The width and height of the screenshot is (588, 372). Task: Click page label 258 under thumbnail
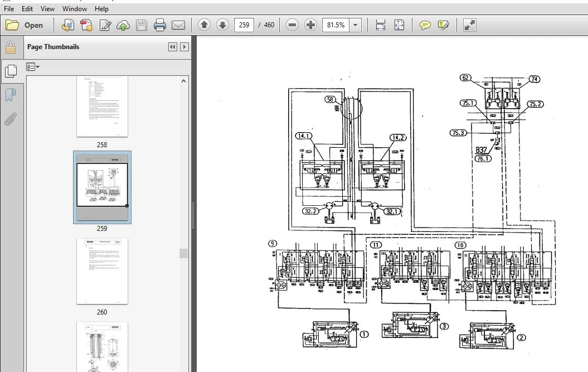tap(102, 145)
